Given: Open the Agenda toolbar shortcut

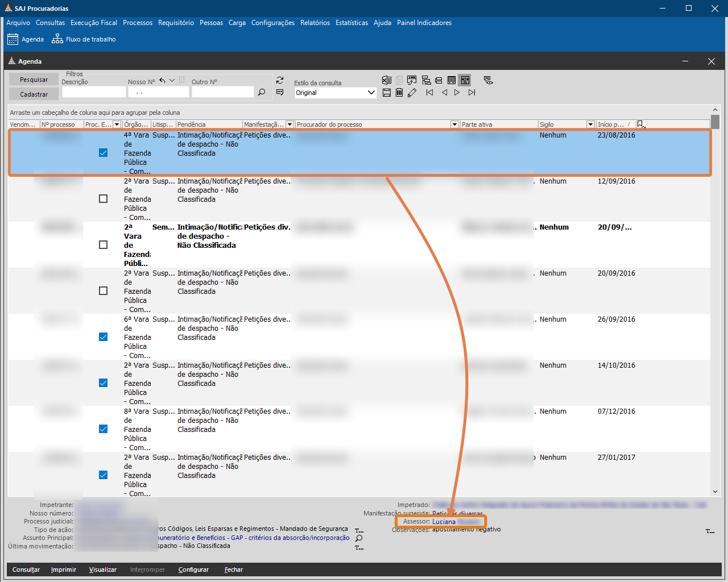Looking at the screenshot, I should point(26,39).
